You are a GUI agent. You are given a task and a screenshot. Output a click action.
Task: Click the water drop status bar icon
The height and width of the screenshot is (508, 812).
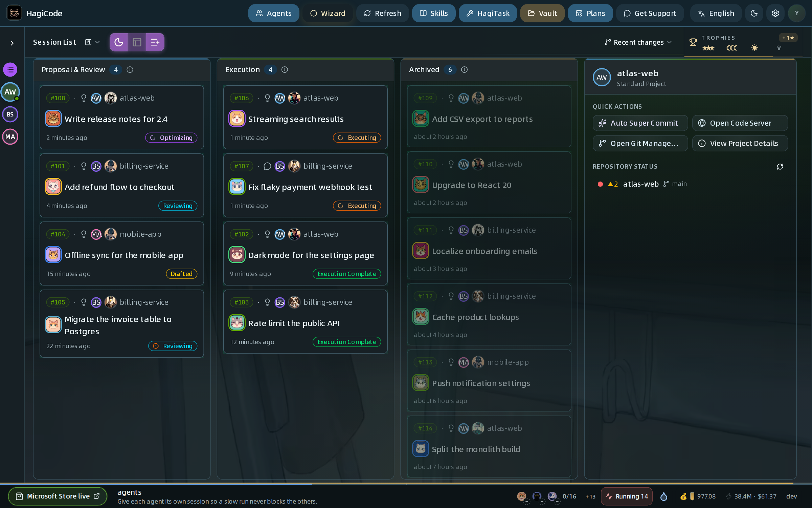tap(664, 496)
